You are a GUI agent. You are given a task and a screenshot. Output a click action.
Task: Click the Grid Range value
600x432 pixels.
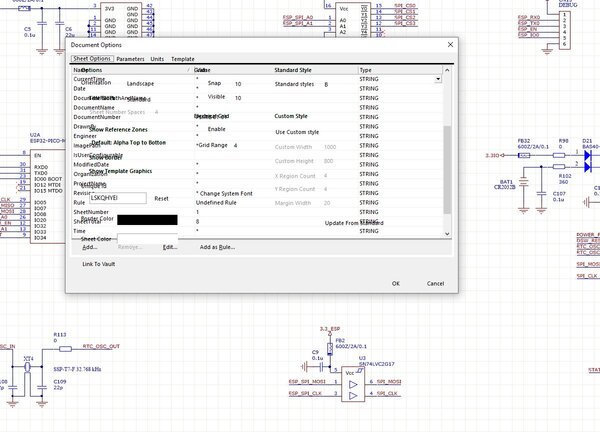(x=235, y=145)
